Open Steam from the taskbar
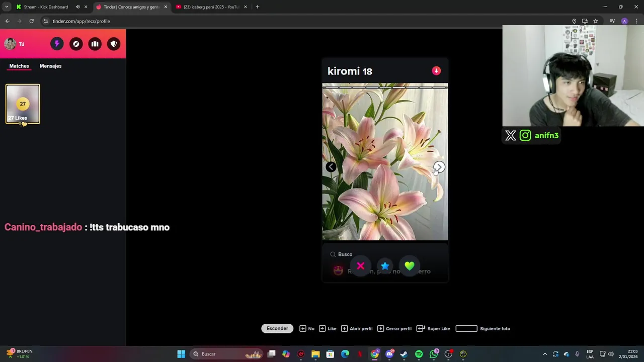 click(x=404, y=354)
